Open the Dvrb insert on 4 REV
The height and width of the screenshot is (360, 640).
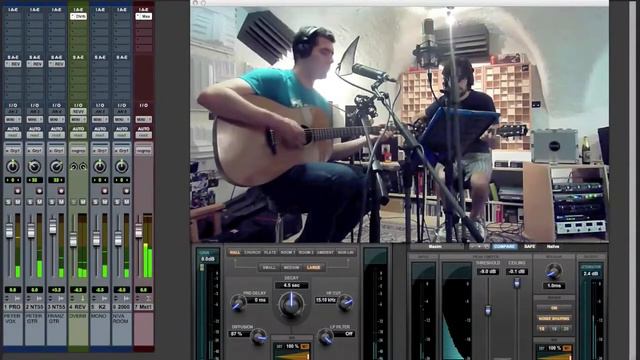[78, 16]
